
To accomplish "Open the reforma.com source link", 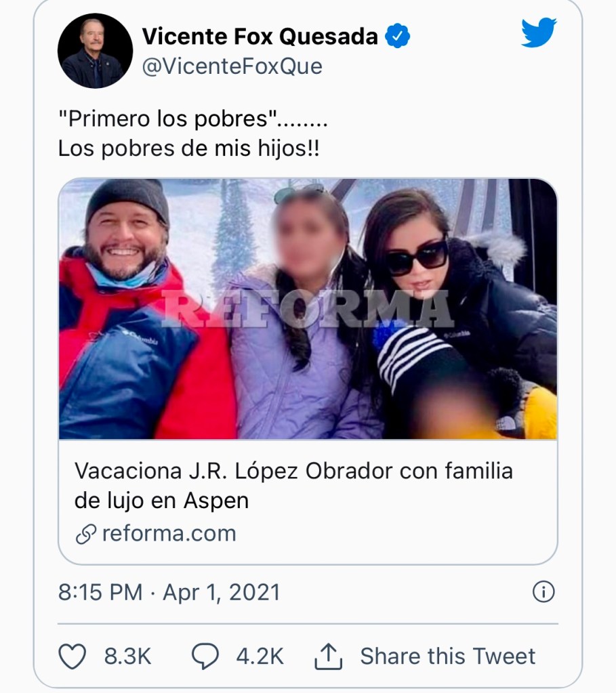I will [169, 534].
